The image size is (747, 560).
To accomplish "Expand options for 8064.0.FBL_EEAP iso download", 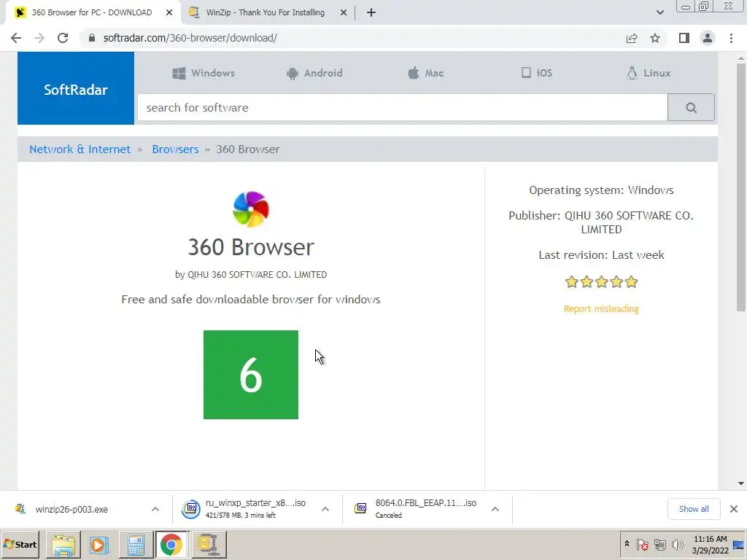I will (x=495, y=510).
